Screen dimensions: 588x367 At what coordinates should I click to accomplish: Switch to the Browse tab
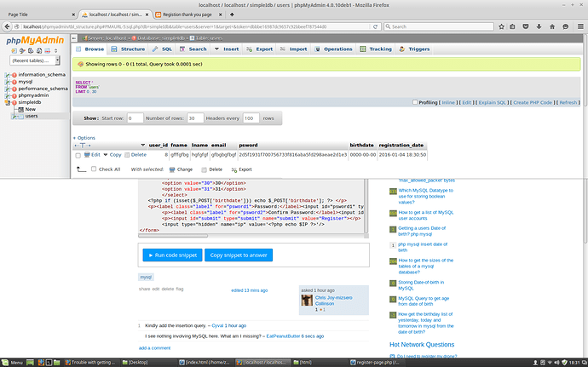click(90, 49)
